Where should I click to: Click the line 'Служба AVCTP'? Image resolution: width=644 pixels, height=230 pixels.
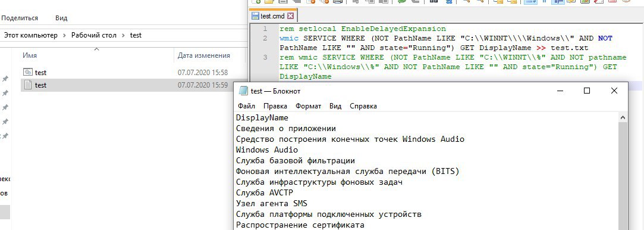pyautogui.click(x=265, y=192)
